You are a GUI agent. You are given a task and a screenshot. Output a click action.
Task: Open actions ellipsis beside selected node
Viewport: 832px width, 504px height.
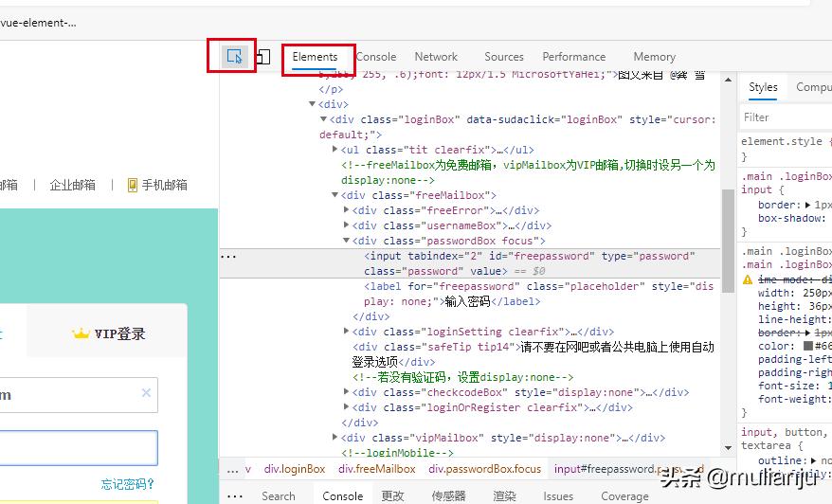pos(228,256)
